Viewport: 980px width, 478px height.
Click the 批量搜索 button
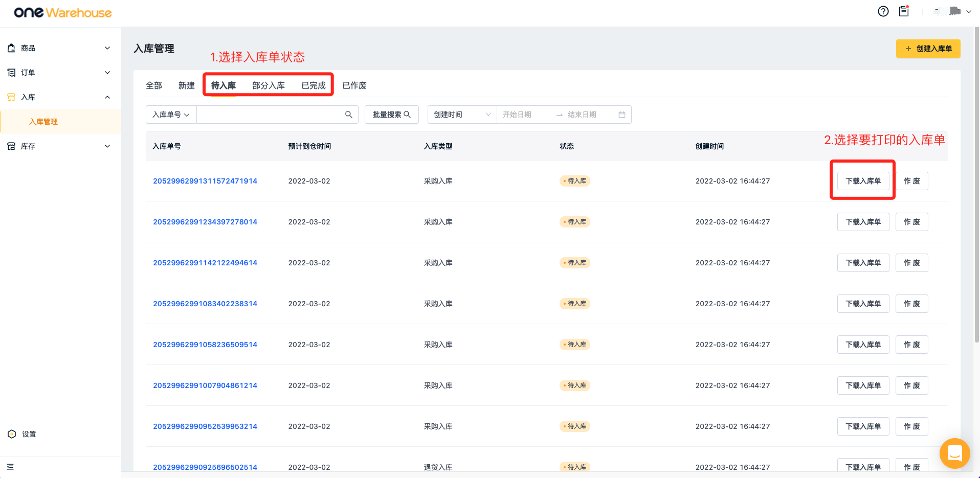point(392,115)
